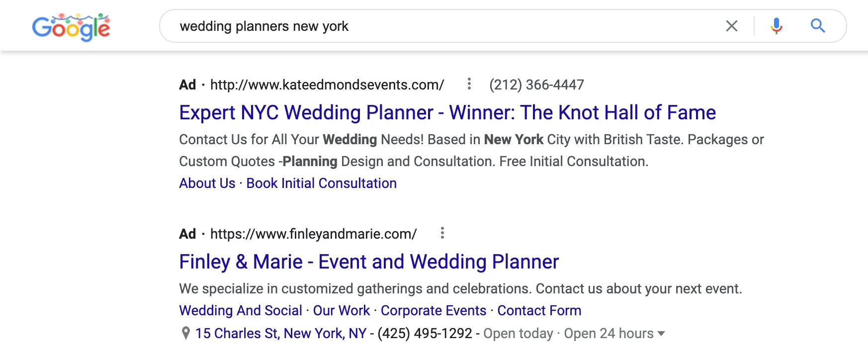Expand the Open 24 hours dropdown
This screenshot has height=362, width=868.
(661, 334)
